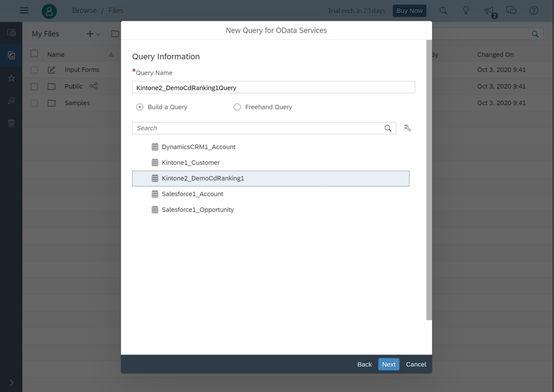Open the hamburger main menu
The width and height of the screenshot is (554, 392).
(x=24, y=11)
